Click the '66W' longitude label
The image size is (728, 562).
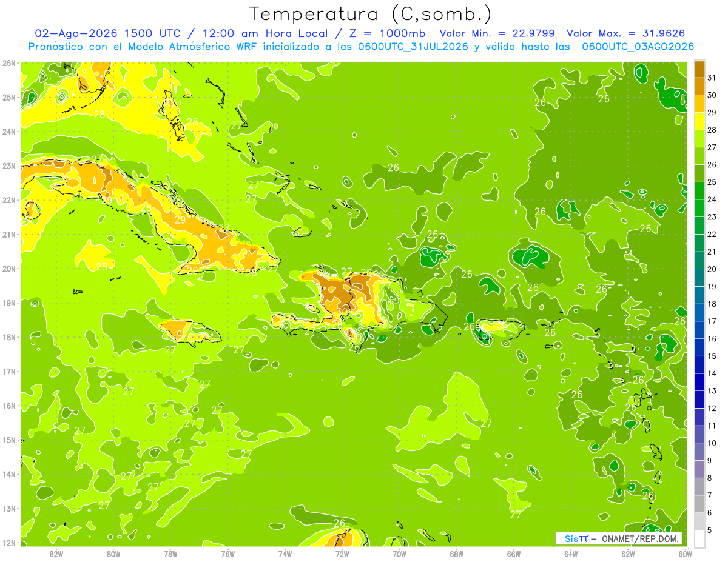(514, 554)
